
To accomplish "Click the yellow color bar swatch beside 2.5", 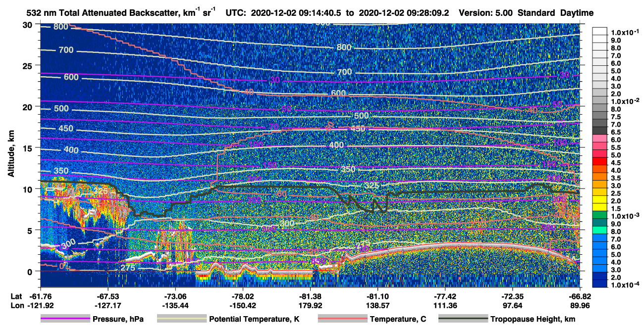I will 600,192.
